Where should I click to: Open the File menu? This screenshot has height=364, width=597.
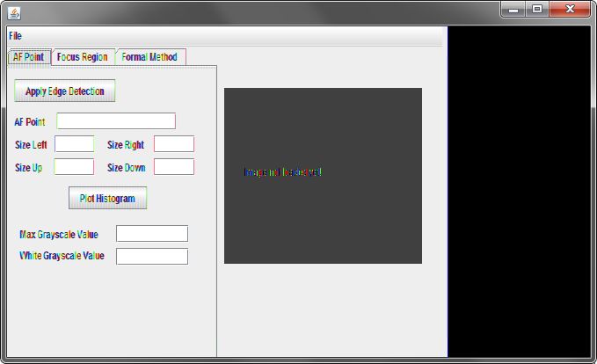(15, 36)
